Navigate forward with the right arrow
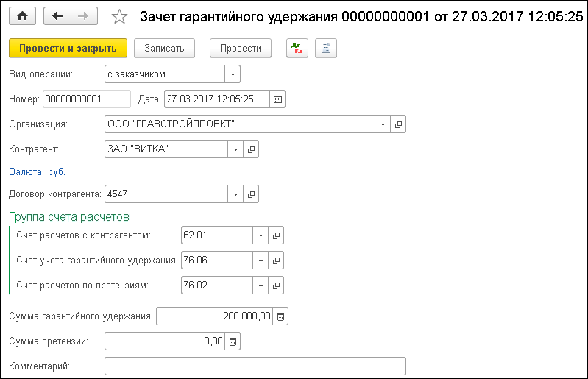The image size is (588, 379). click(x=84, y=16)
